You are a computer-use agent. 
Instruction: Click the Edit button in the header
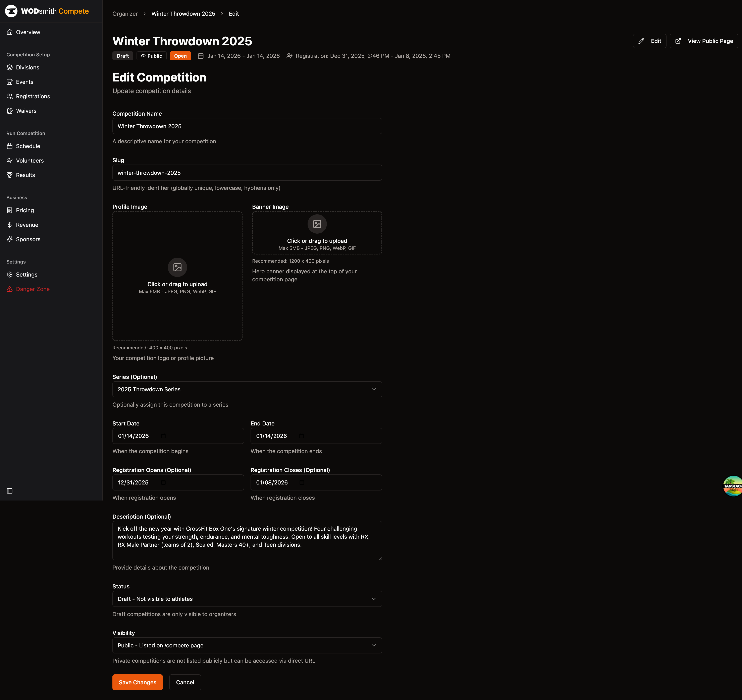point(649,41)
